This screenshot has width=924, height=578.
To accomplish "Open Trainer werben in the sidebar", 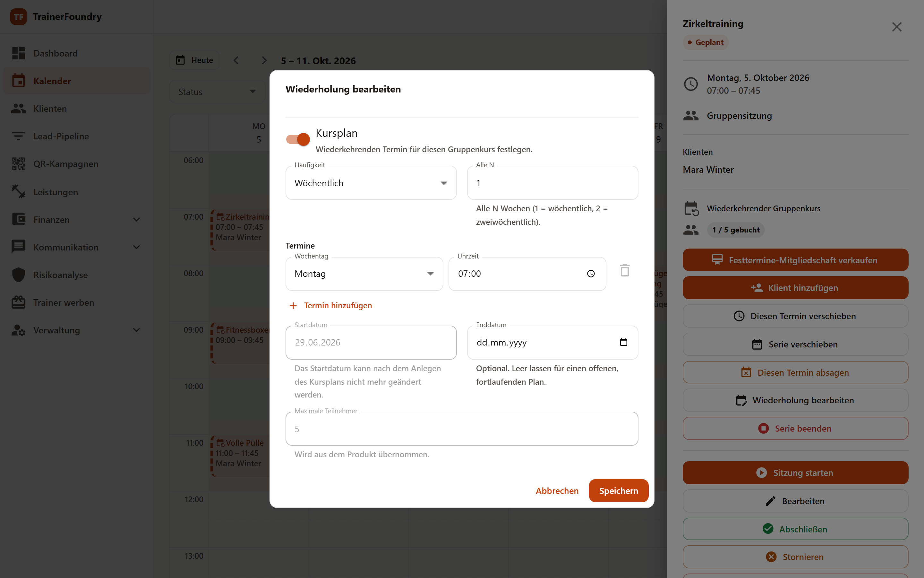I will [x=76, y=302].
